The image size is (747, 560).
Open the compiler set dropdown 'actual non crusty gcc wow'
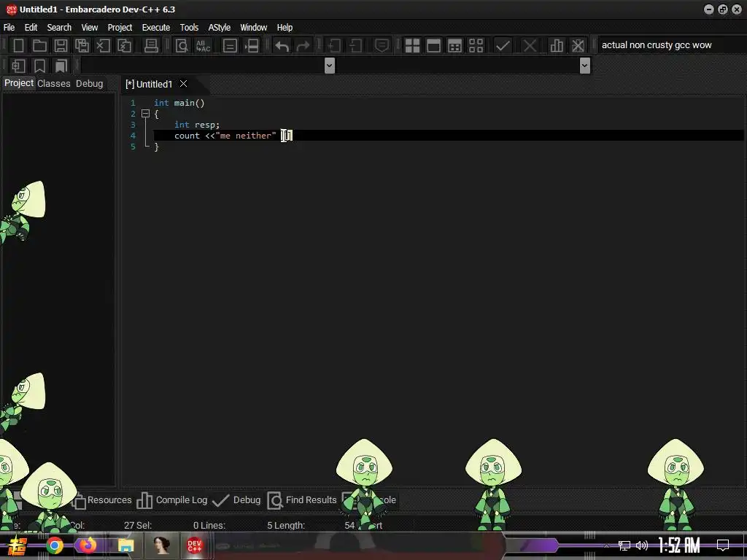tap(672, 45)
